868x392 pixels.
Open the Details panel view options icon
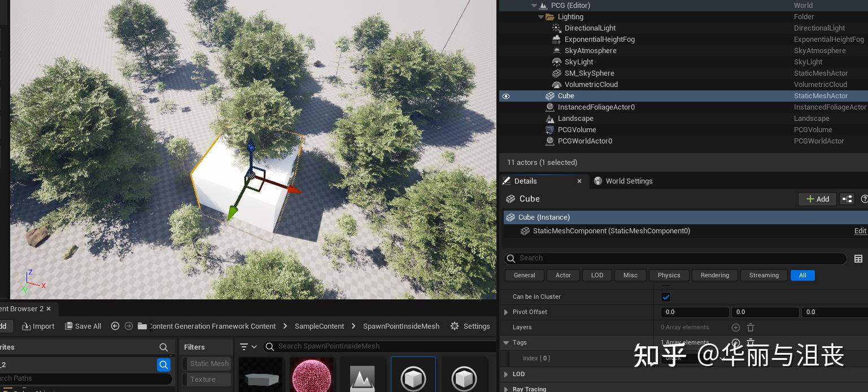(x=858, y=259)
